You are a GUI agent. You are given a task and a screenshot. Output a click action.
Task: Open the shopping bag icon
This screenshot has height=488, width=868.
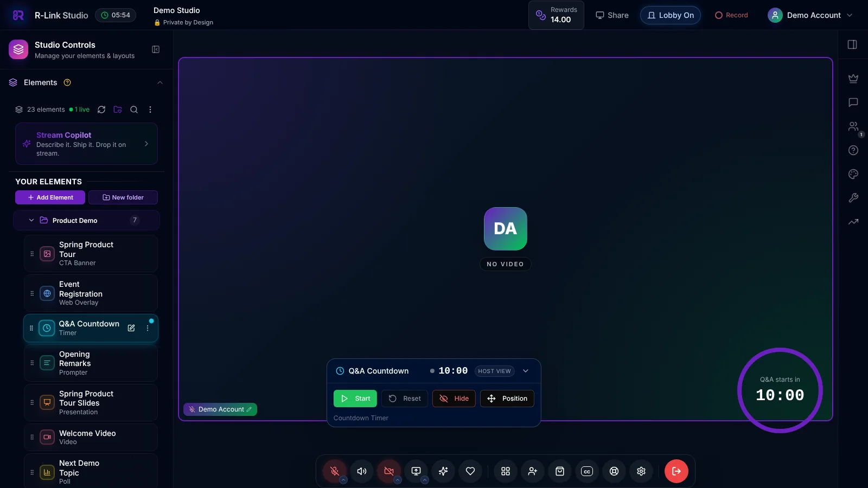tap(560, 471)
